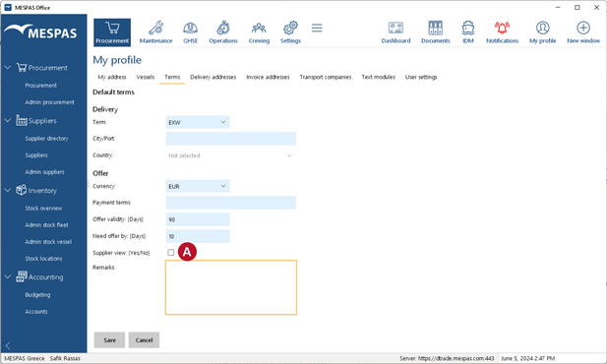The image size is (607, 364).
Task: Open the Maintenance wrench icon
Action: [155, 29]
